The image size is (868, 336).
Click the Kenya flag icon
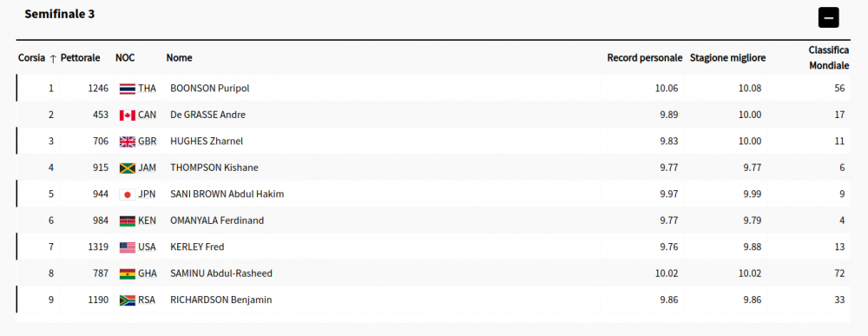128,221
